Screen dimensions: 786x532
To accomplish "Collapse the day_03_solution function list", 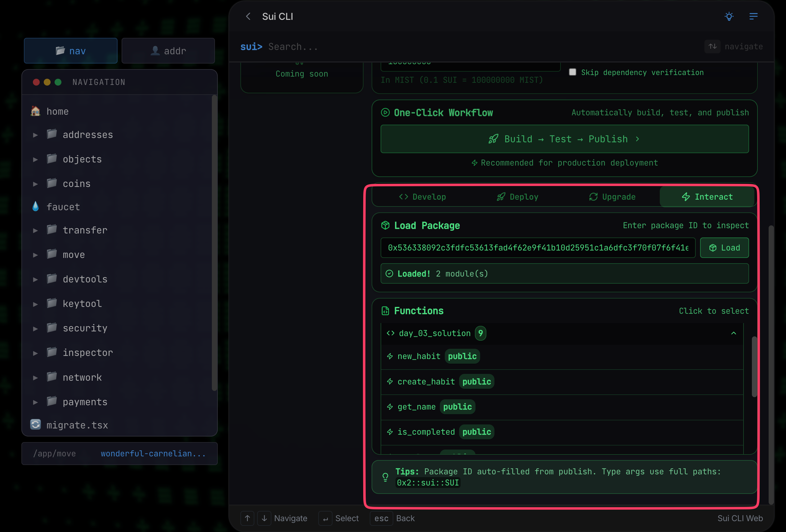I will point(733,333).
